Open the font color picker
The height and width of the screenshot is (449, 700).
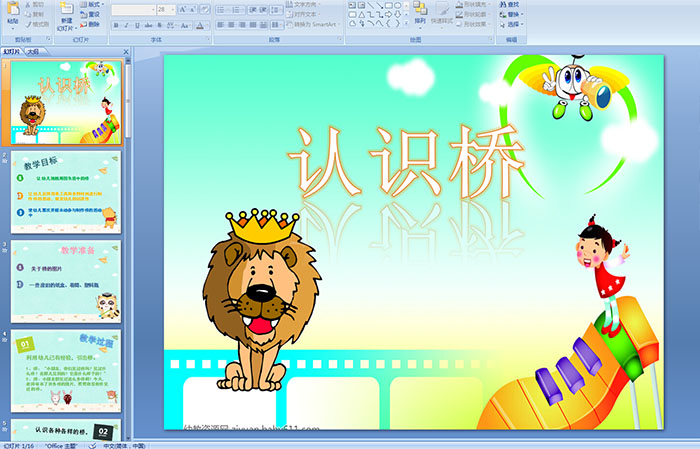pyautogui.click(x=203, y=24)
